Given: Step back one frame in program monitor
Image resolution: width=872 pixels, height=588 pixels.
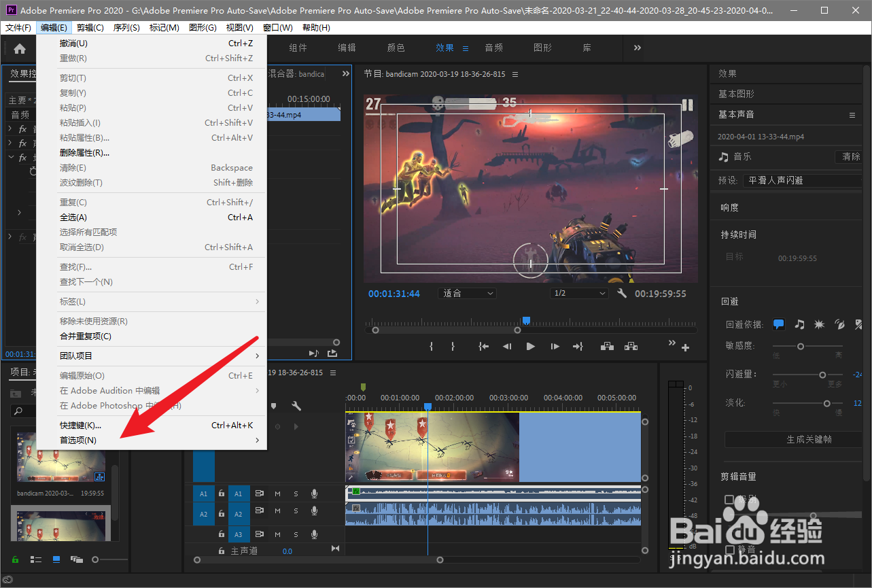Looking at the screenshot, I should [507, 346].
